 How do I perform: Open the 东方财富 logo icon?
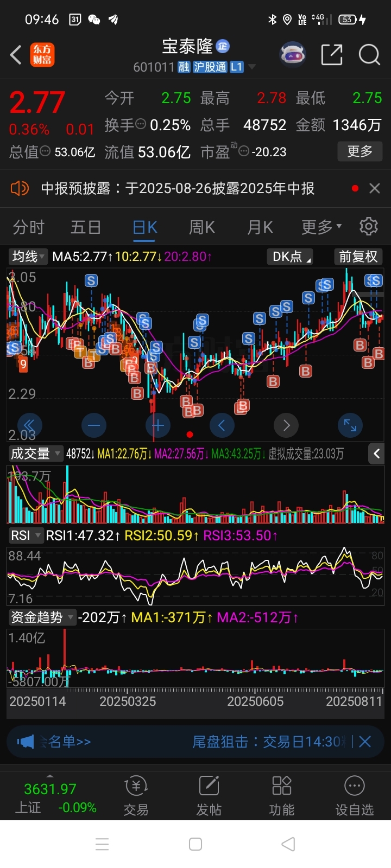coord(42,55)
